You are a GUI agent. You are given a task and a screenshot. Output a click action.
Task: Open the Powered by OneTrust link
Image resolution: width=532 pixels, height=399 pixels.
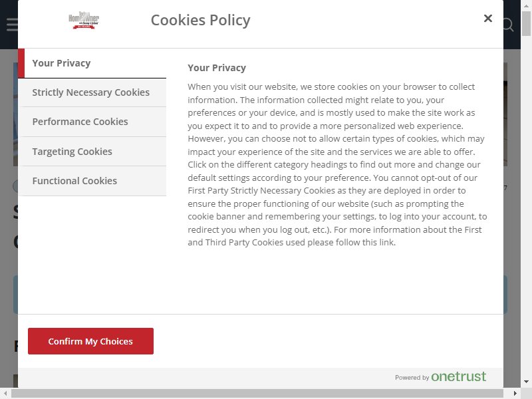click(440, 376)
